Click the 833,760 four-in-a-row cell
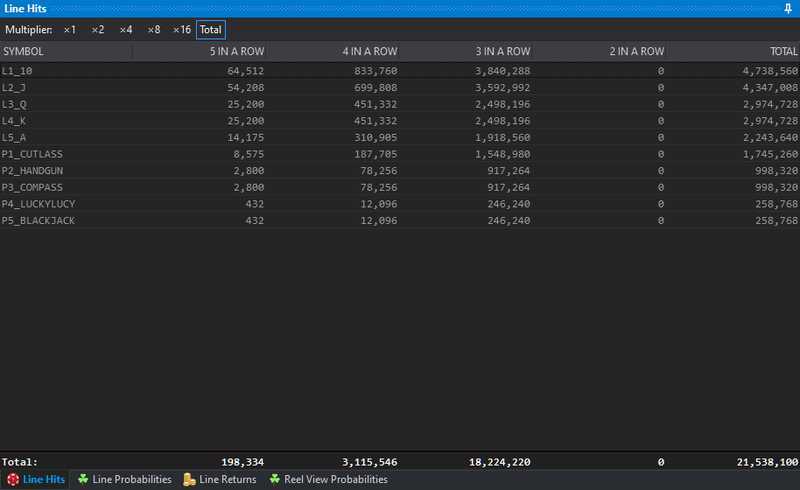The height and width of the screenshot is (490, 800). 376,71
